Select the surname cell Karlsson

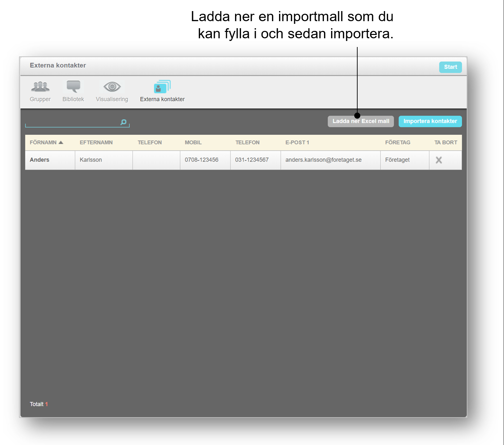pyautogui.click(x=91, y=160)
